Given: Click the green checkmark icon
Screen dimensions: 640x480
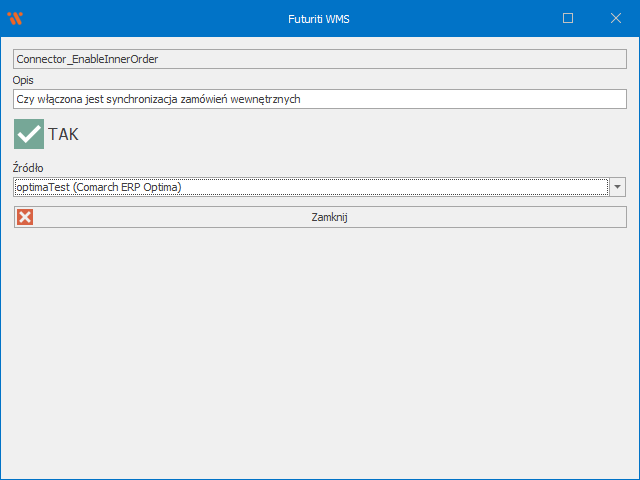Looking at the screenshot, I should 29,134.
